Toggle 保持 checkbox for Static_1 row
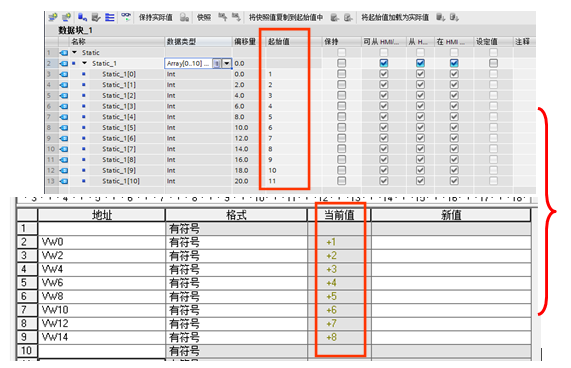 coord(341,63)
